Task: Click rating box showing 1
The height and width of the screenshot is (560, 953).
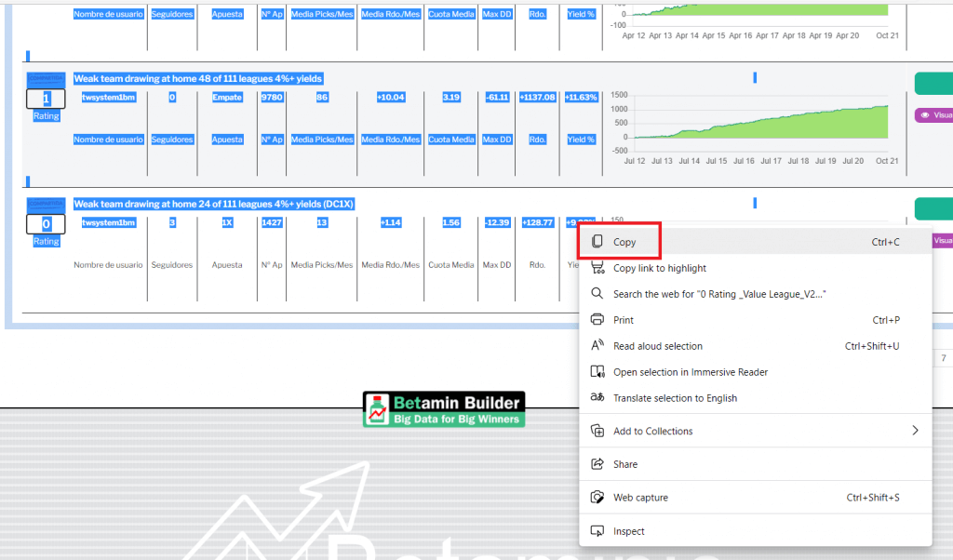Action: pyautogui.click(x=46, y=99)
